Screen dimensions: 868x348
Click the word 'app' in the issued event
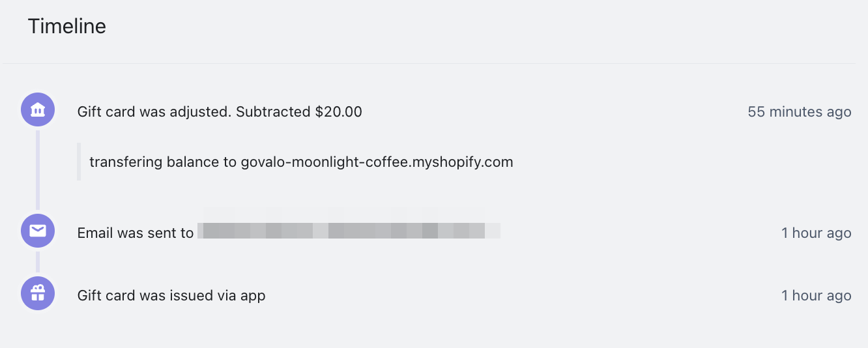click(x=252, y=297)
